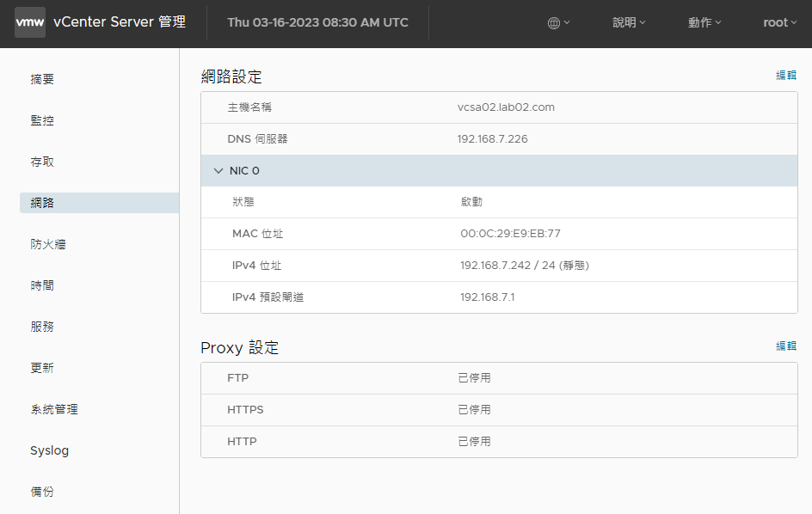The width and height of the screenshot is (812, 514).
Task: Click hostname vcsa02.lab02.com
Action: (x=506, y=107)
